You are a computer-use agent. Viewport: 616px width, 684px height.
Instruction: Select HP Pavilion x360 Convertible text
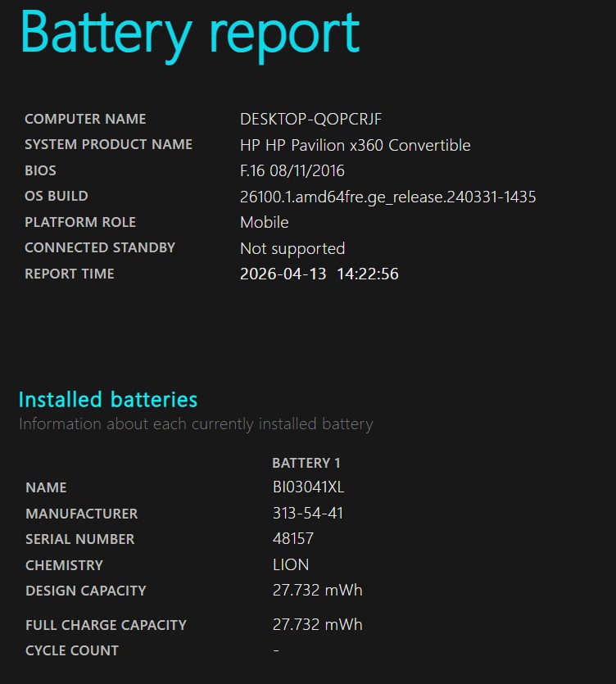pyautogui.click(x=355, y=145)
